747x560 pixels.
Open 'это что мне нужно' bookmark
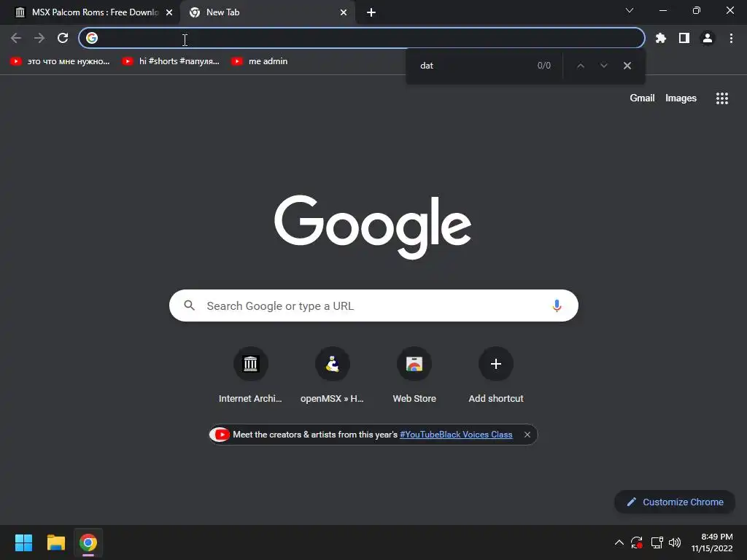click(61, 61)
